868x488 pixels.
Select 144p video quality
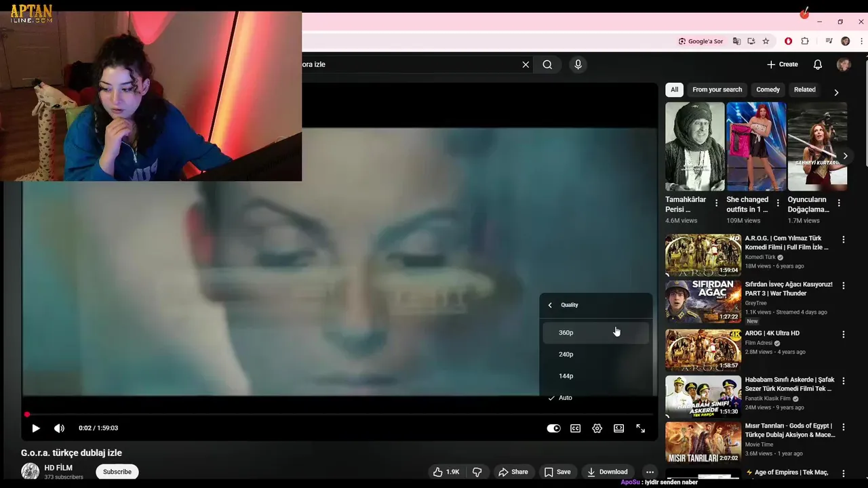595,376
